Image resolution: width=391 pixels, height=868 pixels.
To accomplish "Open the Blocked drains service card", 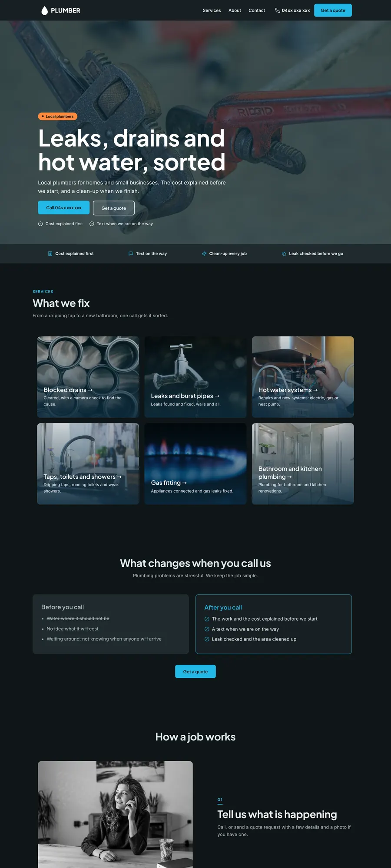I will pyautogui.click(x=88, y=377).
